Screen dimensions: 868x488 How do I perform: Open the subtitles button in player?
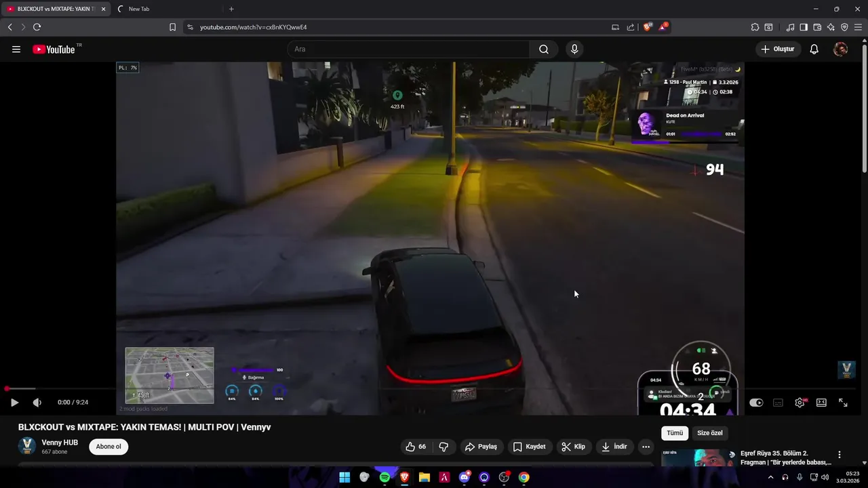tap(778, 403)
